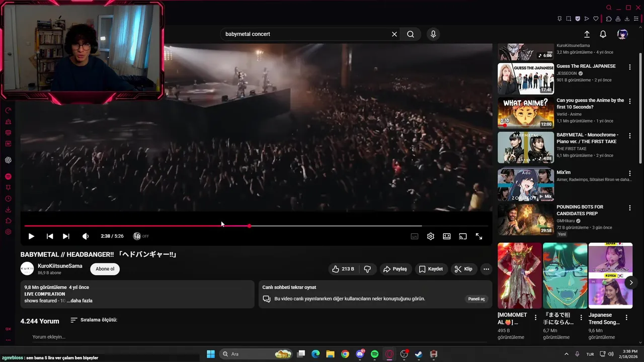Switch to theater mode view
644x362 pixels.
pyautogui.click(x=447, y=236)
